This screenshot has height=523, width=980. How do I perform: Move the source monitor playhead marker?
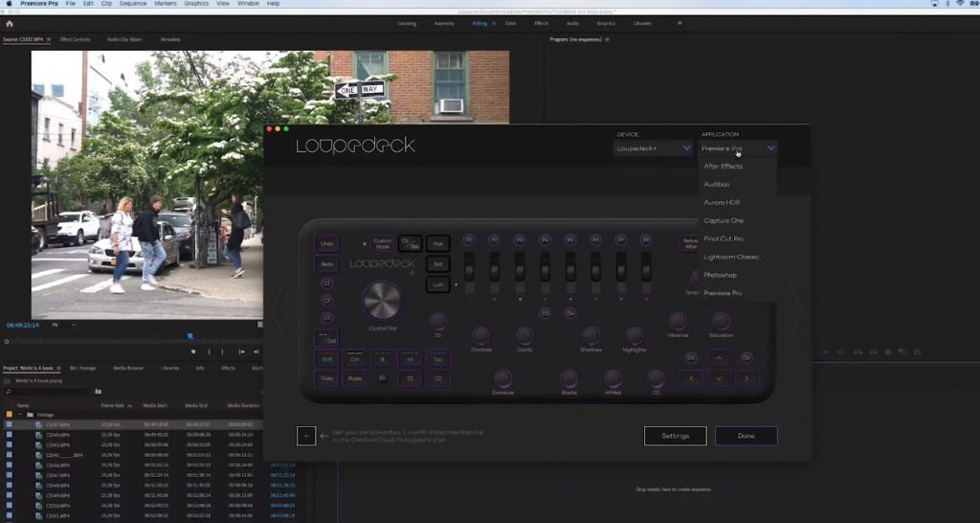[190, 336]
